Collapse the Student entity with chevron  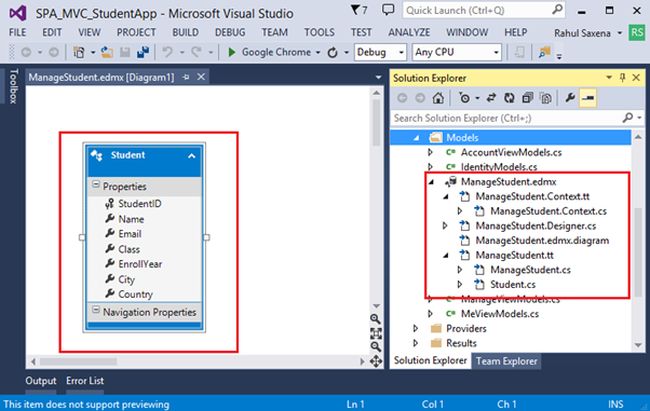coord(192,156)
